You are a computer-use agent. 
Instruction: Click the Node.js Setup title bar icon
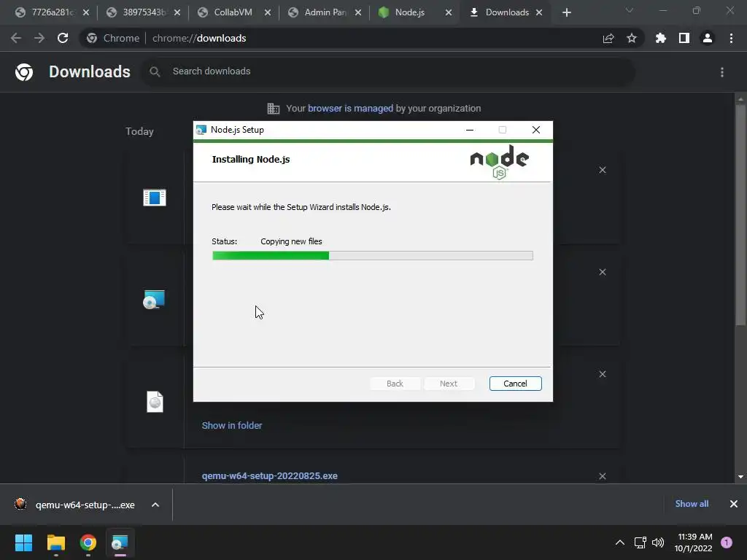[x=201, y=130]
